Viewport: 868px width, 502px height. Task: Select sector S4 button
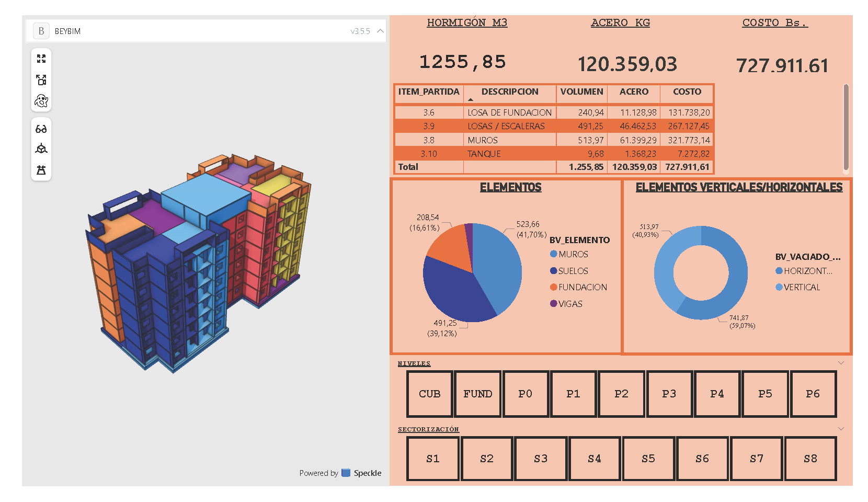595,459
